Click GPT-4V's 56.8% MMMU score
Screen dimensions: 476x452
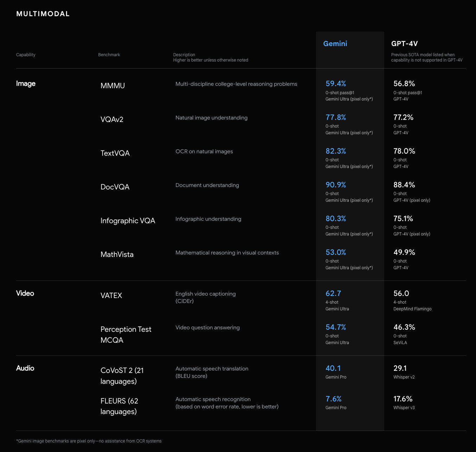coord(404,84)
